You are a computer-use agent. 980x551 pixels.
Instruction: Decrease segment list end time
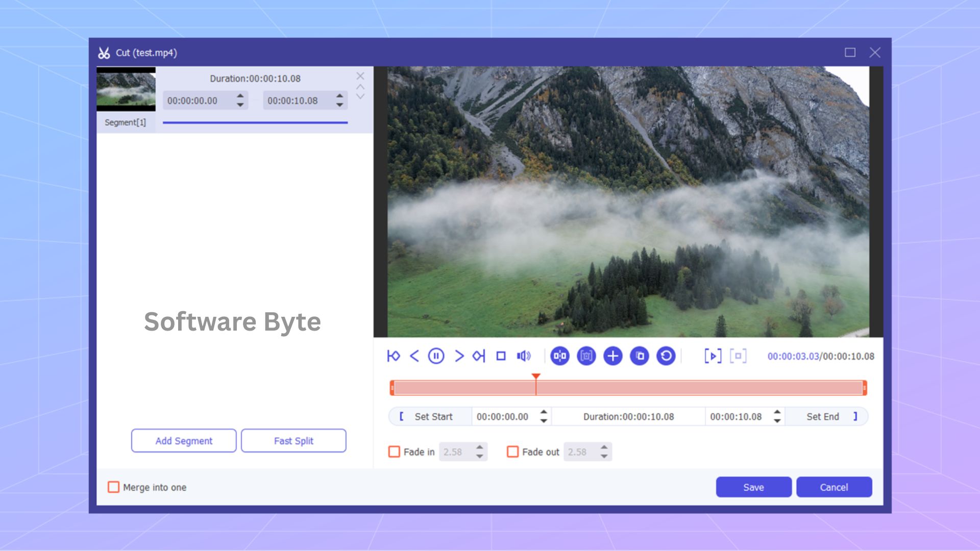[x=339, y=105]
